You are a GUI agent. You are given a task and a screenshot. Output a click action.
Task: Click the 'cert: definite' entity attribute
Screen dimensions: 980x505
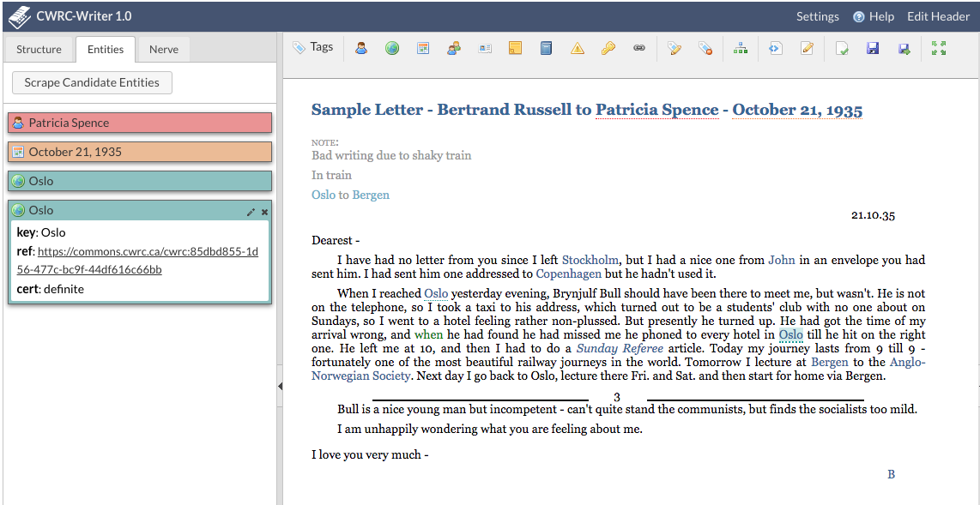click(x=50, y=289)
